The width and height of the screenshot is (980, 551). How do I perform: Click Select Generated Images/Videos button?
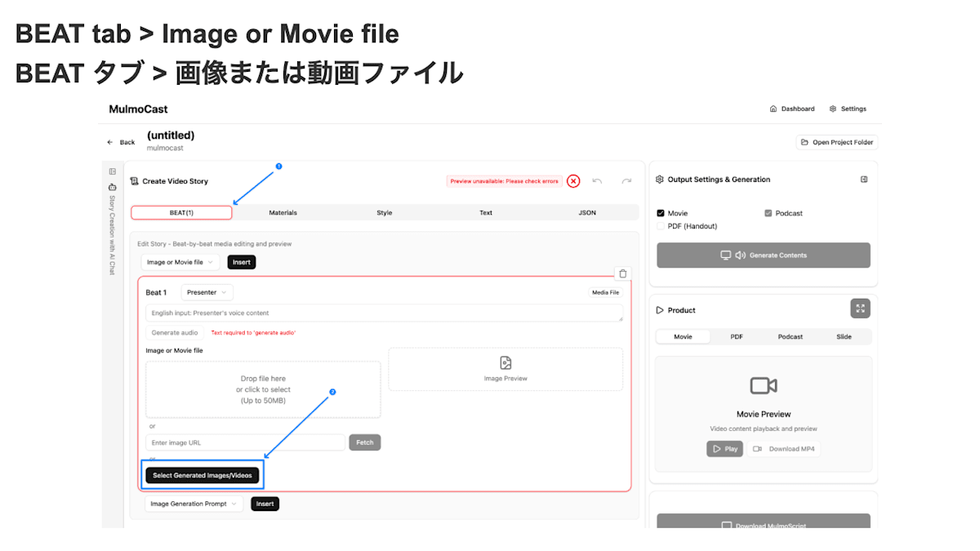203,475
